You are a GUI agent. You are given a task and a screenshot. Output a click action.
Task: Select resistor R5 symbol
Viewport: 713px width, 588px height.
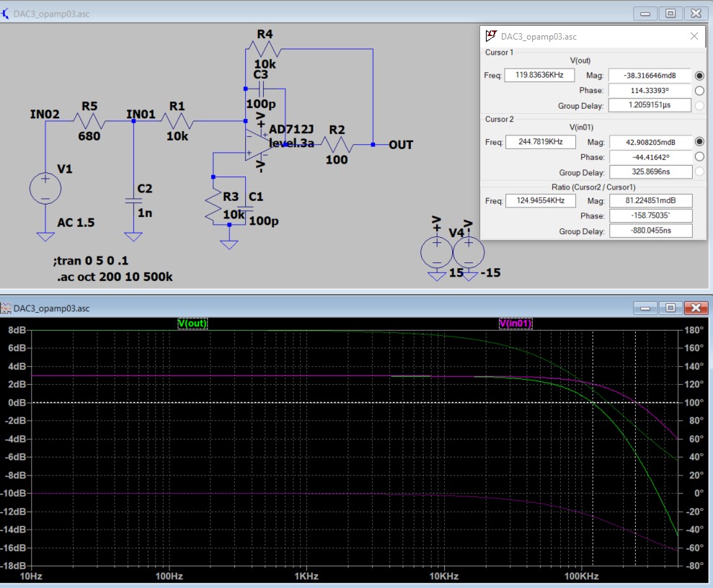[89, 121]
